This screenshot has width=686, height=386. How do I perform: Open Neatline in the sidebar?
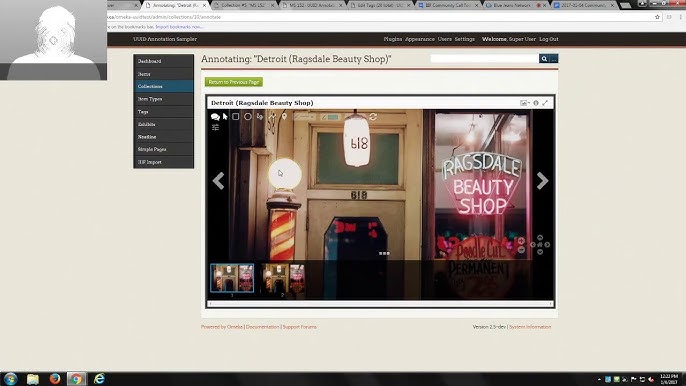[x=163, y=137]
